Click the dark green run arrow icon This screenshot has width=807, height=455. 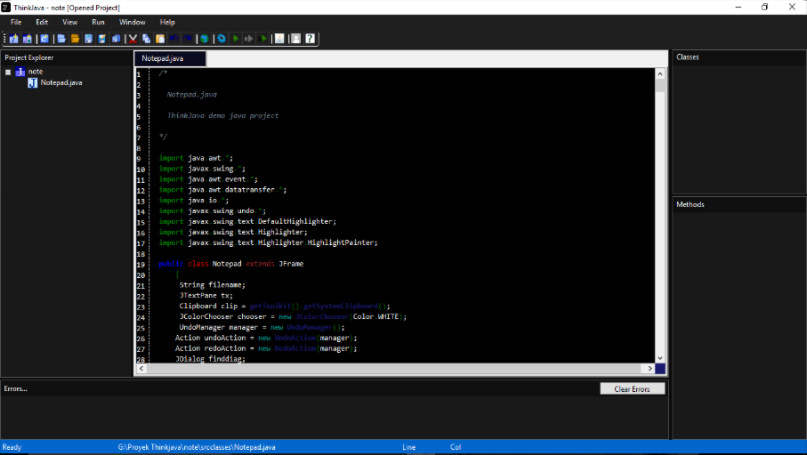tap(262, 39)
